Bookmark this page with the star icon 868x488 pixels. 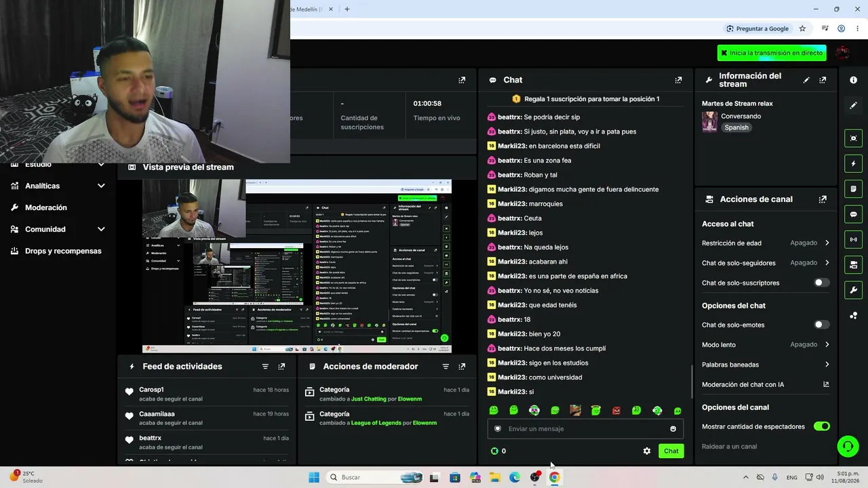(802, 28)
